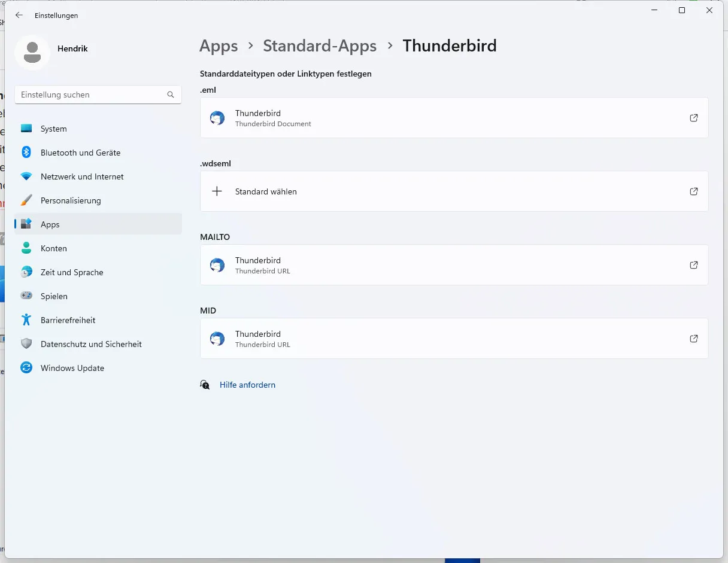Click the Thunderbird icon under .eml
The width and height of the screenshot is (728, 563).
pyautogui.click(x=217, y=118)
